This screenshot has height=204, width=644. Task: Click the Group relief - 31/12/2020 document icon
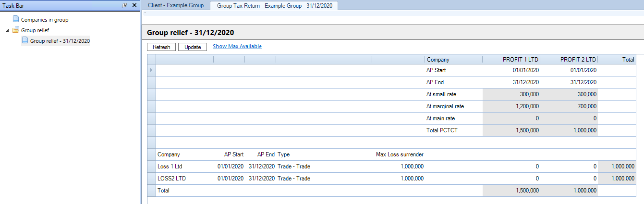25,41
